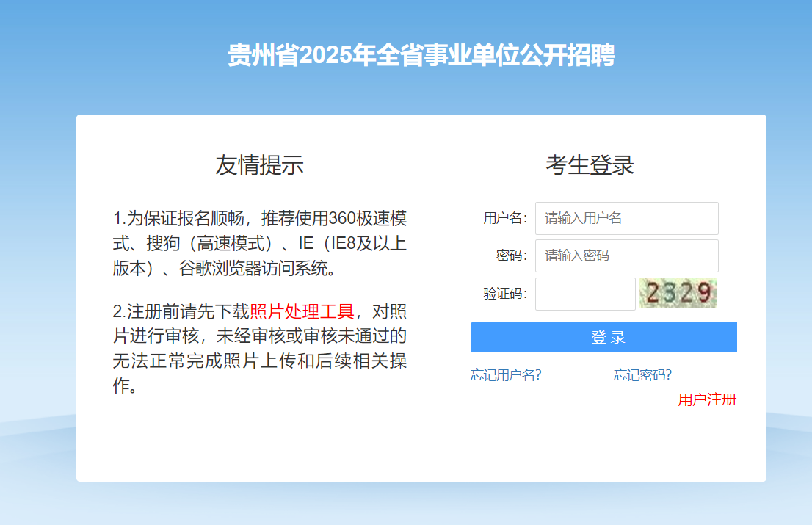812x525 pixels.
Task: Click the blue 登录 login button
Action: click(x=603, y=338)
